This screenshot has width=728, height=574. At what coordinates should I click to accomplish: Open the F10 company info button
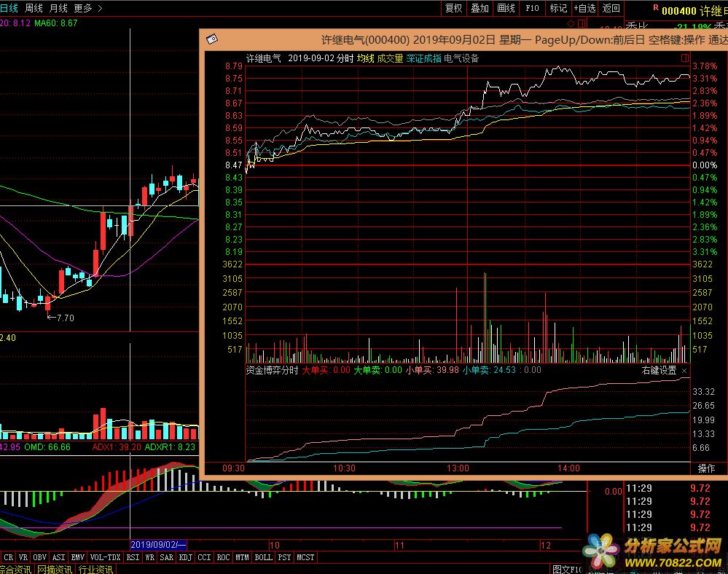(x=532, y=8)
